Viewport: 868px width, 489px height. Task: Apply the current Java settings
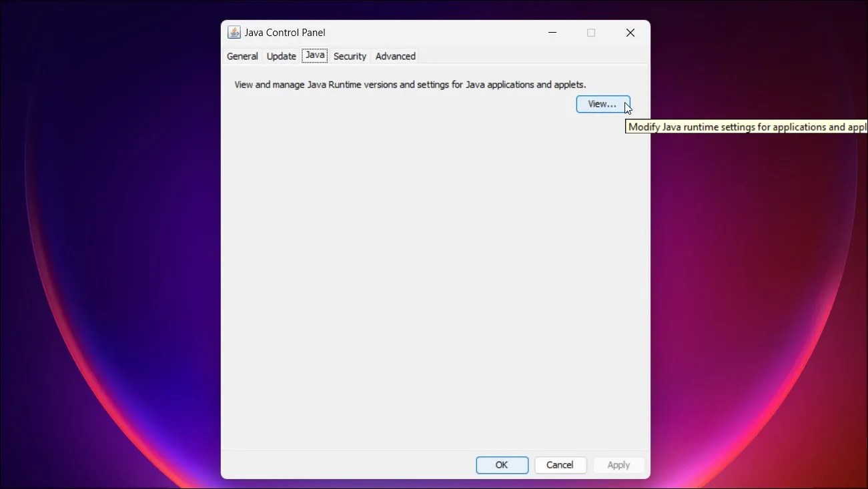618,465
